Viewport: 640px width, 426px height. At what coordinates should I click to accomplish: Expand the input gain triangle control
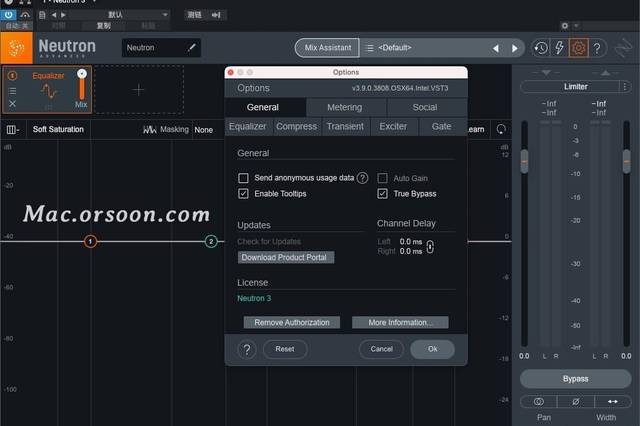[x=546, y=73]
